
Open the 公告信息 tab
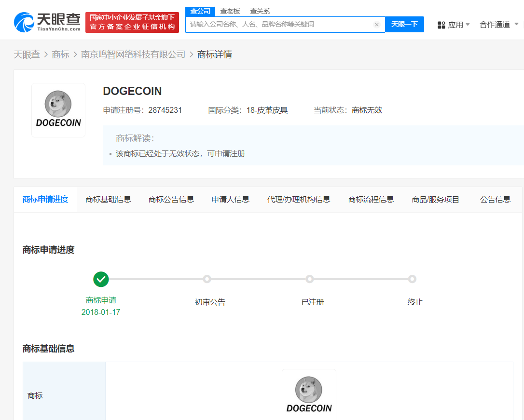tap(495, 199)
